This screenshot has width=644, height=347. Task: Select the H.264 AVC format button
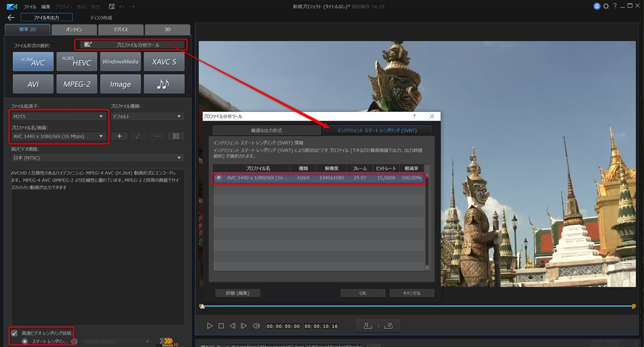(x=33, y=62)
